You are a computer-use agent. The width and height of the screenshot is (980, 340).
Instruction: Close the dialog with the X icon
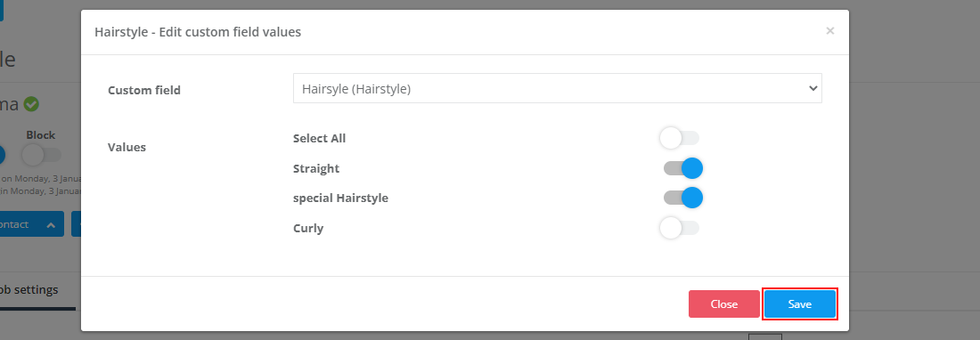(830, 30)
